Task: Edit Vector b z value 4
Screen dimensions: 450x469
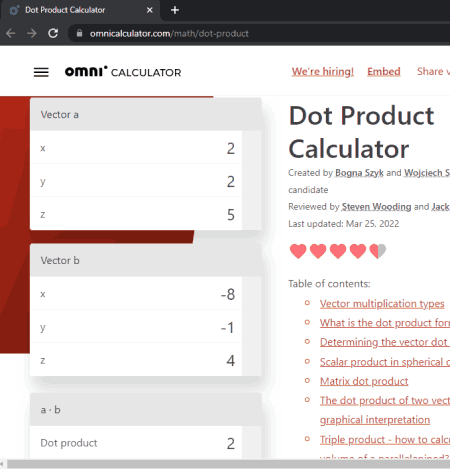Action: point(136,360)
